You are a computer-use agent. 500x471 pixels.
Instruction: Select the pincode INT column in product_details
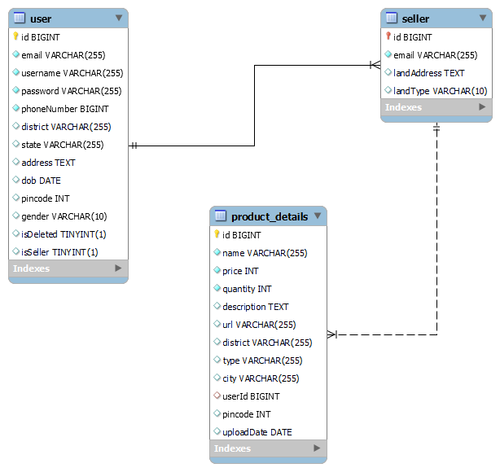[246, 414]
